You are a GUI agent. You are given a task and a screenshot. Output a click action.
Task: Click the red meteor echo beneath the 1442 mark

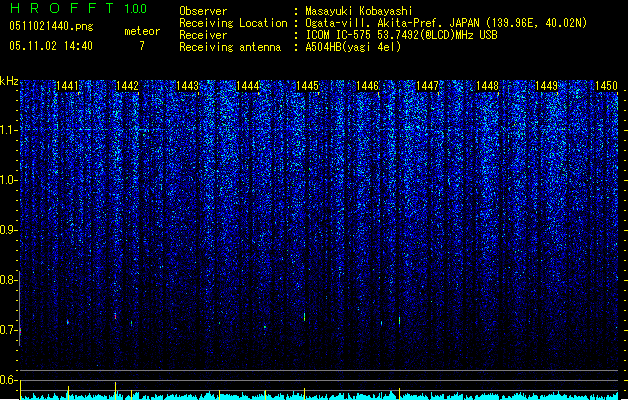coord(115,316)
